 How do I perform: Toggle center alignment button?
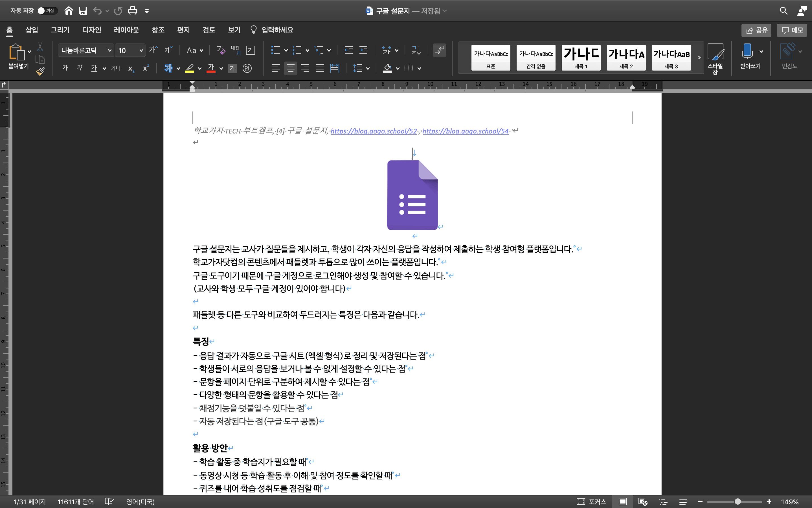[x=291, y=69]
